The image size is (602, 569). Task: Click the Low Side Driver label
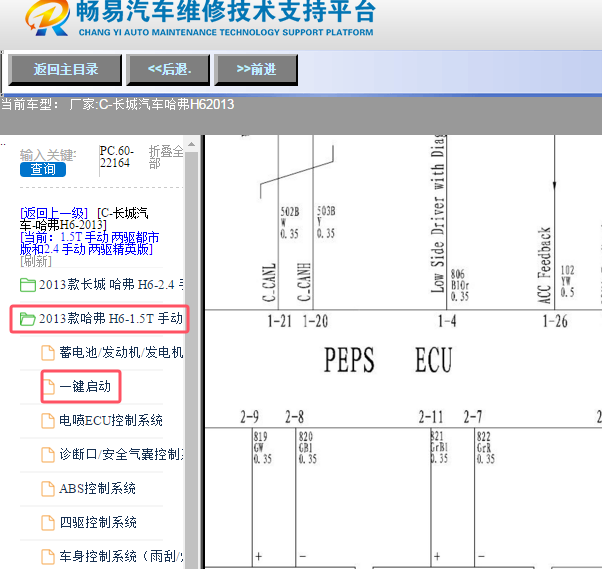click(438, 214)
